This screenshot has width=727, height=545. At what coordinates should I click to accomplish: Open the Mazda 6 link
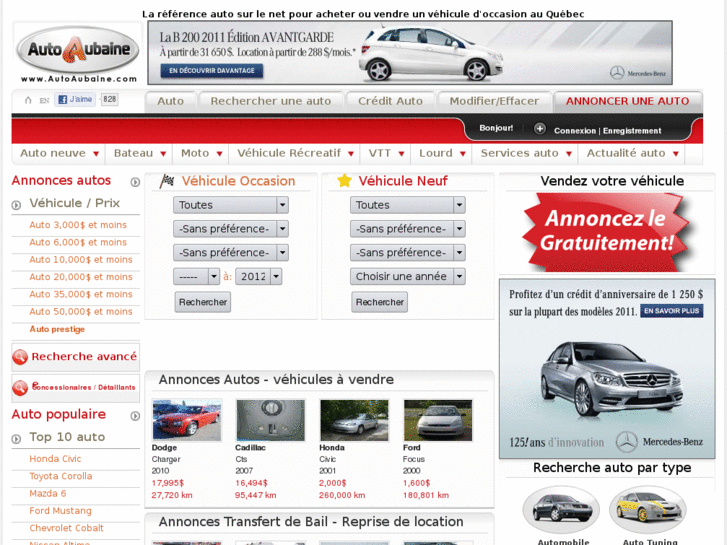click(x=48, y=494)
